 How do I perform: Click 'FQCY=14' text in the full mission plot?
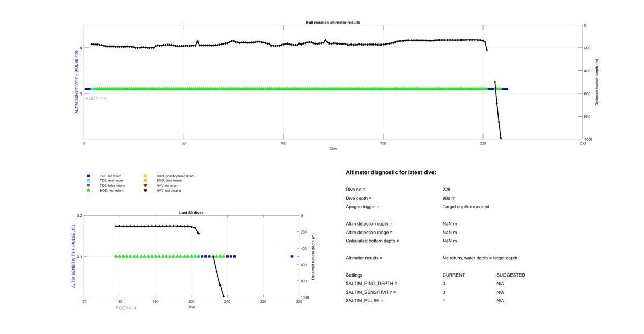(x=96, y=98)
